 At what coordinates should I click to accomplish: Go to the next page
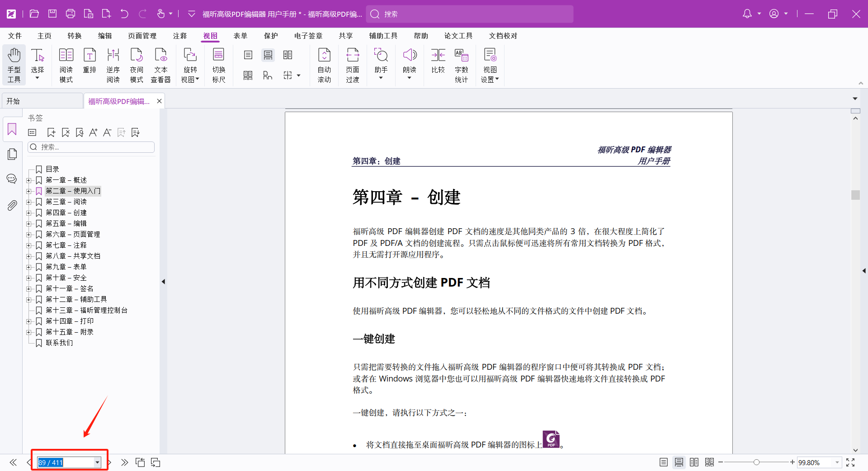[110, 462]
